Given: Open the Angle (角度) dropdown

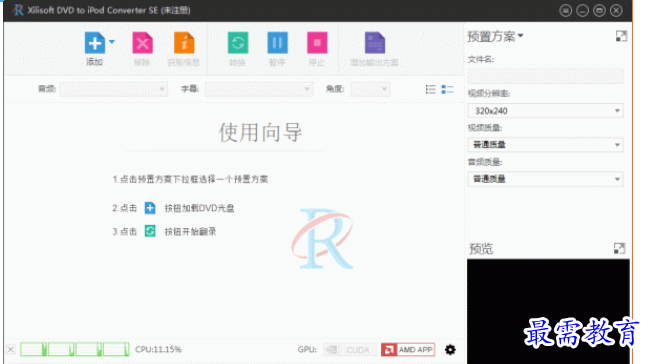Looking at the screenshot, I should tap(370, 89).
